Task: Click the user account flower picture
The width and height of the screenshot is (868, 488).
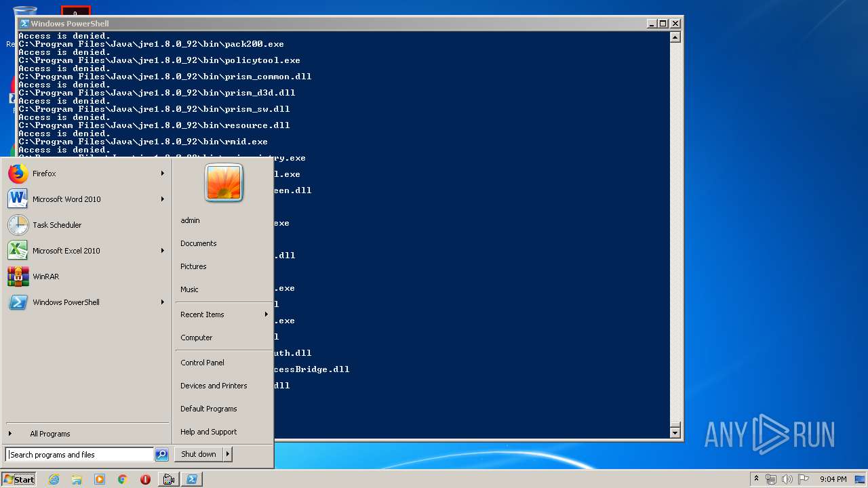Action: coord(224,182)
